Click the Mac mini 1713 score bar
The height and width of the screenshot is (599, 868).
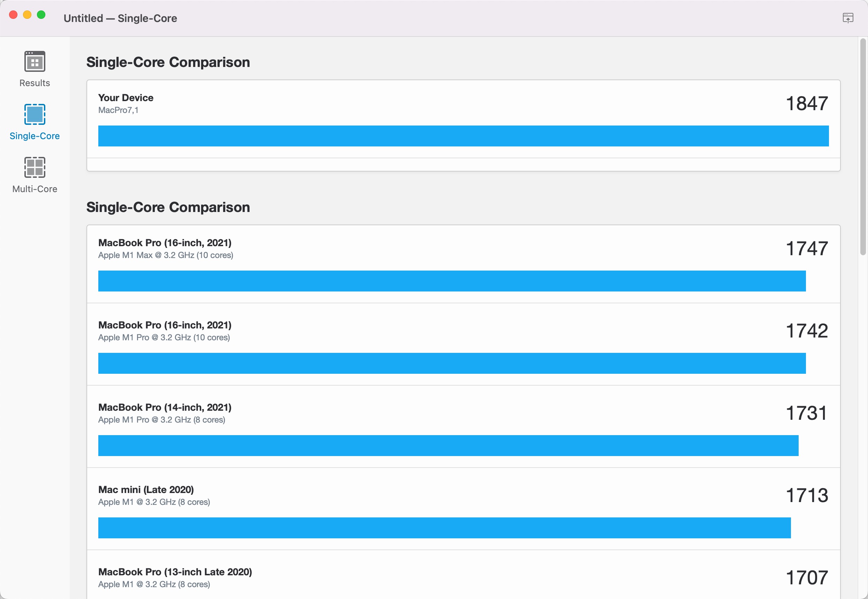(444, 528)
